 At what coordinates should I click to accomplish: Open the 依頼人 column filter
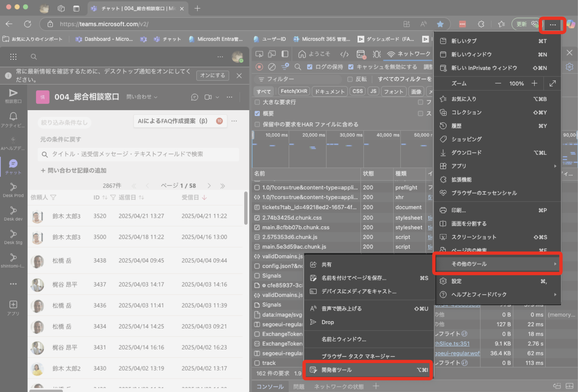pyautogui.click(x=53, y=197)
